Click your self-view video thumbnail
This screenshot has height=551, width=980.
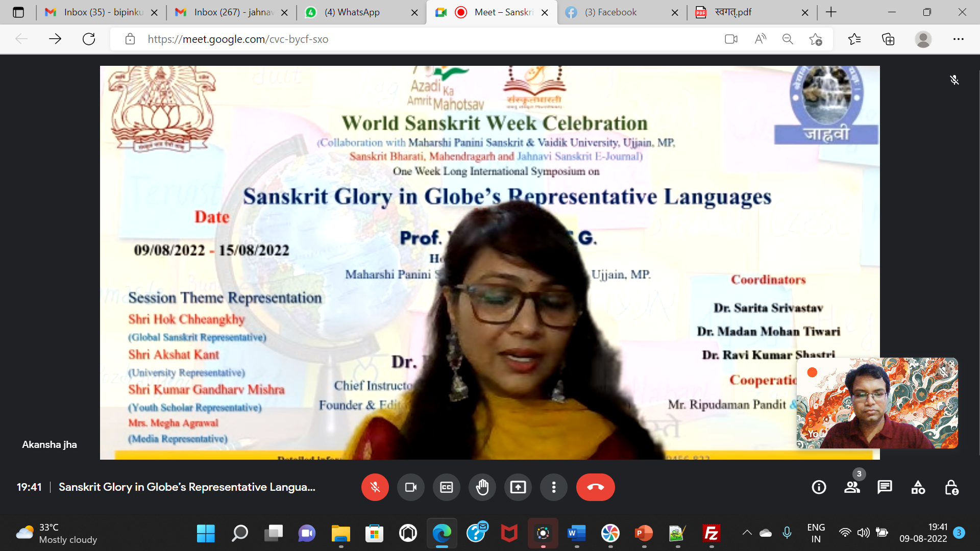(877, 403)
